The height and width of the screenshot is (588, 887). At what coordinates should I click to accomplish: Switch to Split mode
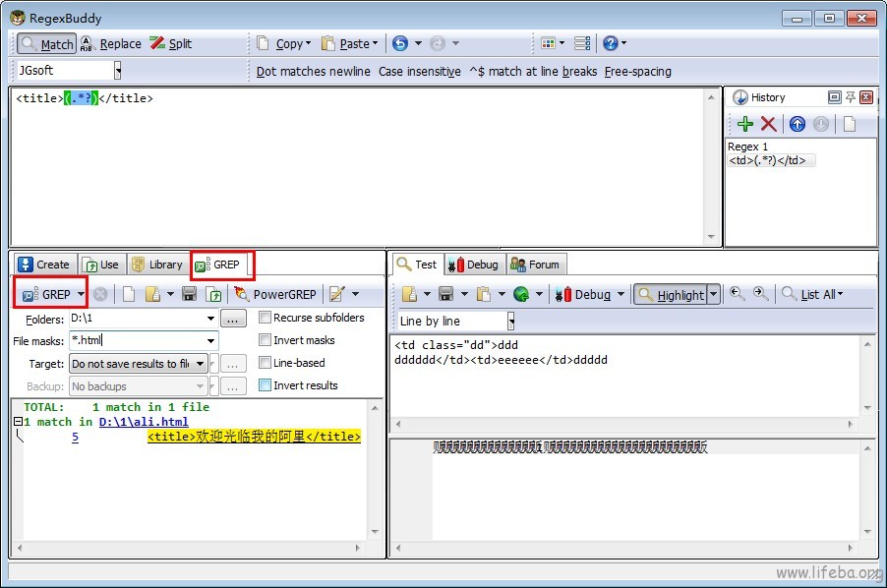point(171,44)
